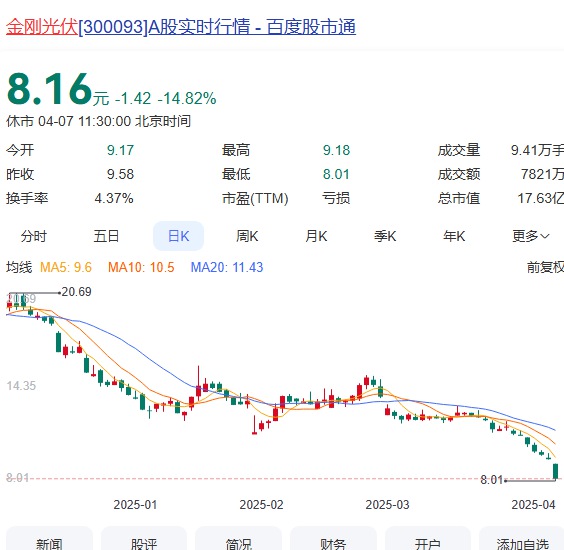The image size is (564, 550).
Task: Select the 年K chart tab
Action: 454,236
